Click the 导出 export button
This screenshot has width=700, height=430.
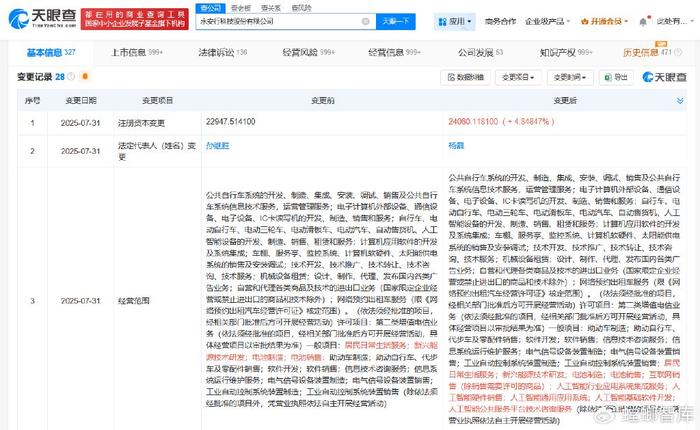pos(616,77)
